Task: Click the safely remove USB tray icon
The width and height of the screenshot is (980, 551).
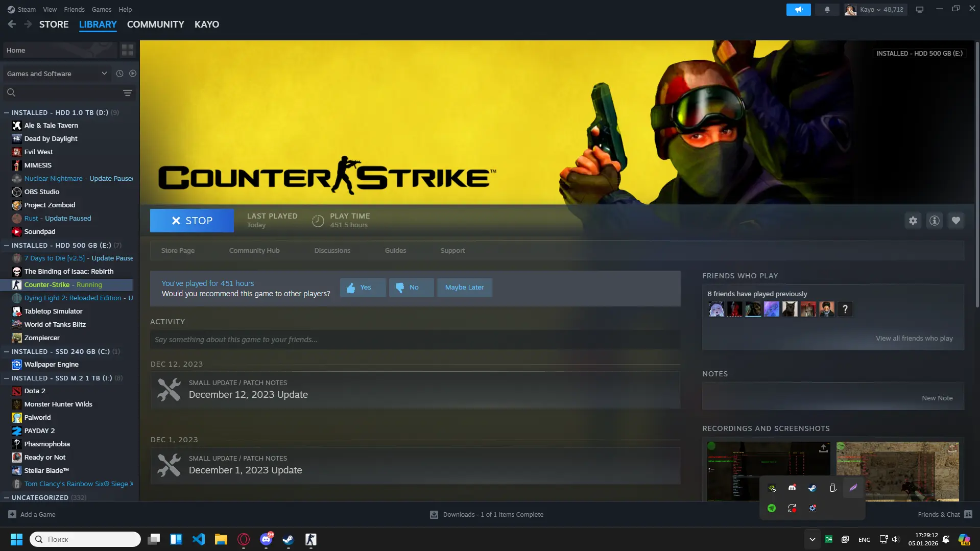Action: [833, 488]
